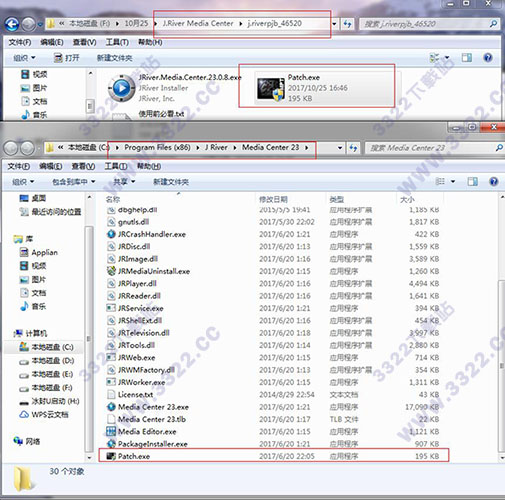Open the help icon in the Media Center 23 toolbar
The width and height of the screenshot is (505, 500).
[x=494, y=181]
